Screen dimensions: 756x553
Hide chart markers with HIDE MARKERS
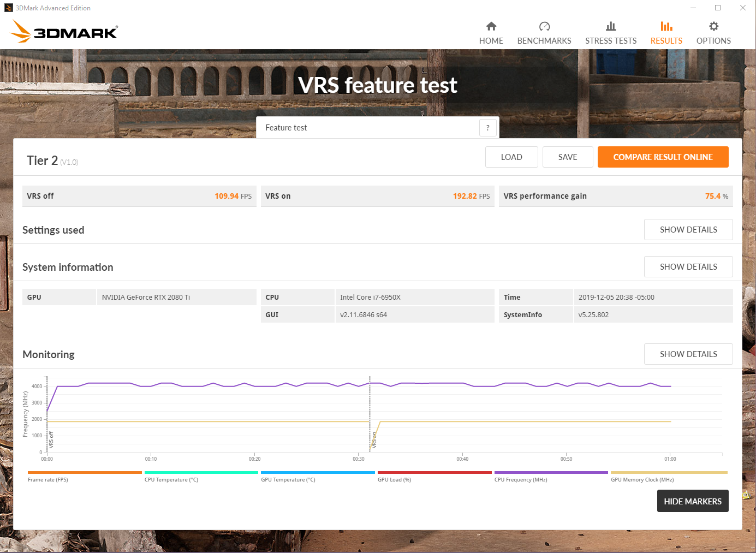click(x=693, y=501)
